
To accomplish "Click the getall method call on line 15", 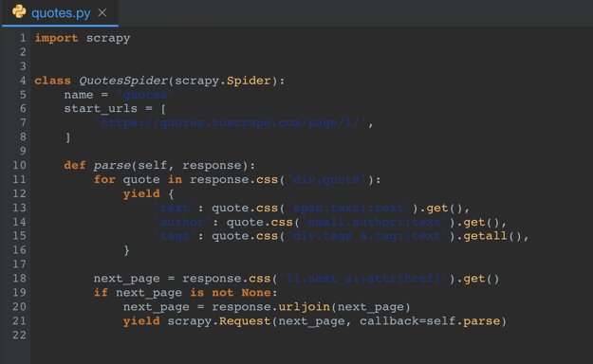I will pos(486,236).
